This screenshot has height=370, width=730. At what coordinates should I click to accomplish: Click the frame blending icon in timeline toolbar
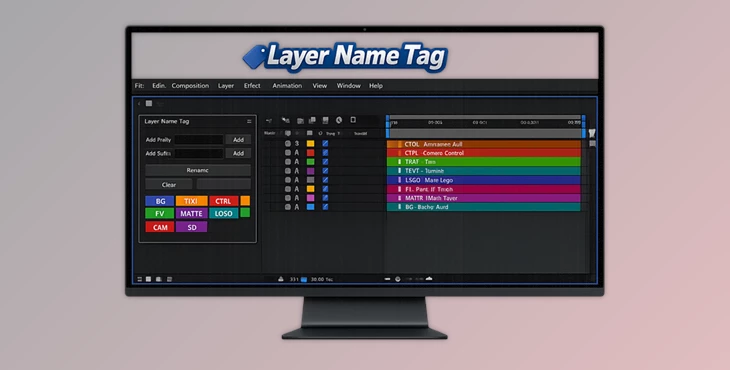coord(325,121)
